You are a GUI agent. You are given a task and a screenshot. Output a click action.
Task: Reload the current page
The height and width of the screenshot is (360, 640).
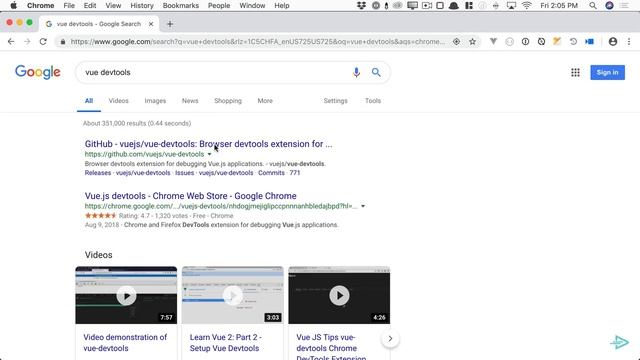click(43, 42)
